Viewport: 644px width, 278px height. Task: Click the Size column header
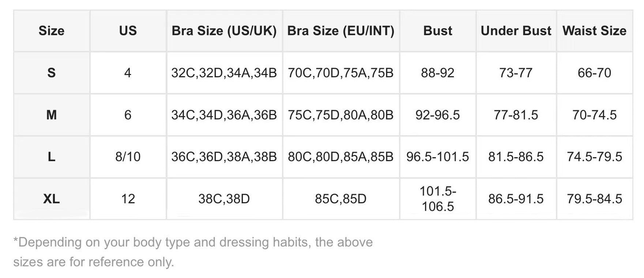point(52,31)
